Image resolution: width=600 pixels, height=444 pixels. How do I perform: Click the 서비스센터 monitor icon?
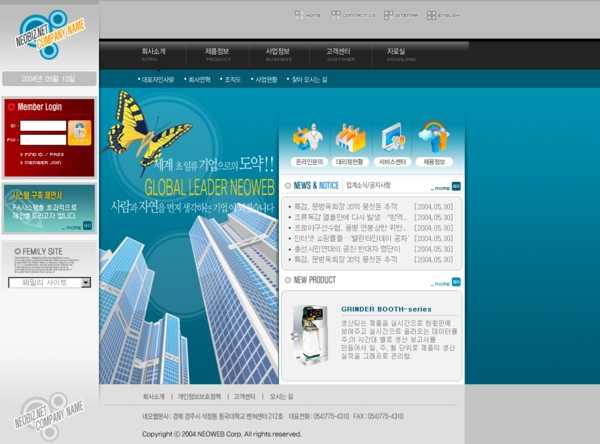point(393,137)
